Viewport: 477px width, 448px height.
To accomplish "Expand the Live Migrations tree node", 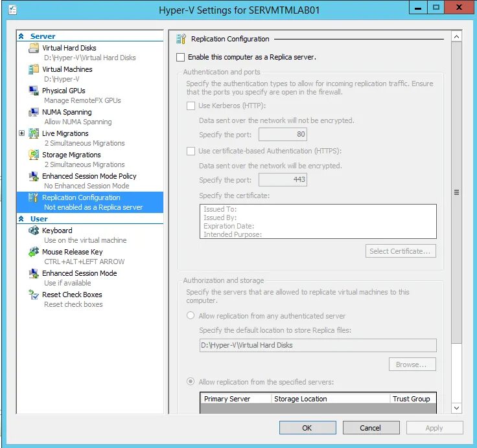I will click(x=21, y=133).
